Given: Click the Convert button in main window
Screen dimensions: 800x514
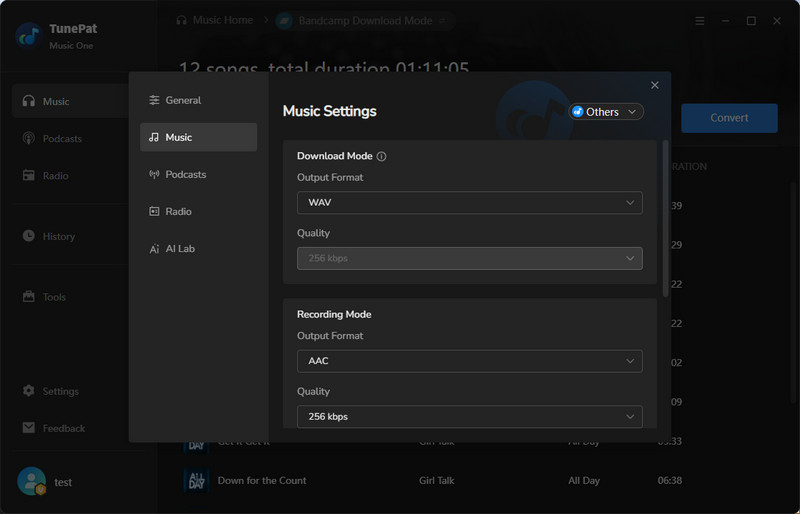Looking at the screenshot, I should point(729,118).
